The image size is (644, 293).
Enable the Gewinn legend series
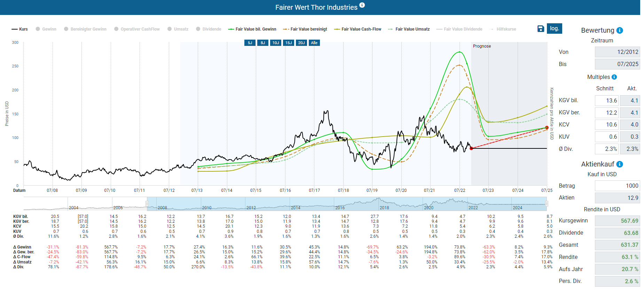pyautogui.click(x=46, y=29)
